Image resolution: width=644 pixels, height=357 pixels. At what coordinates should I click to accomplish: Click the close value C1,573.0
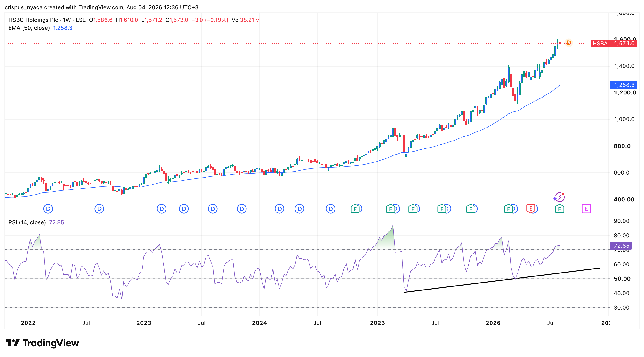pyautogui.click(x=177, y=20)
